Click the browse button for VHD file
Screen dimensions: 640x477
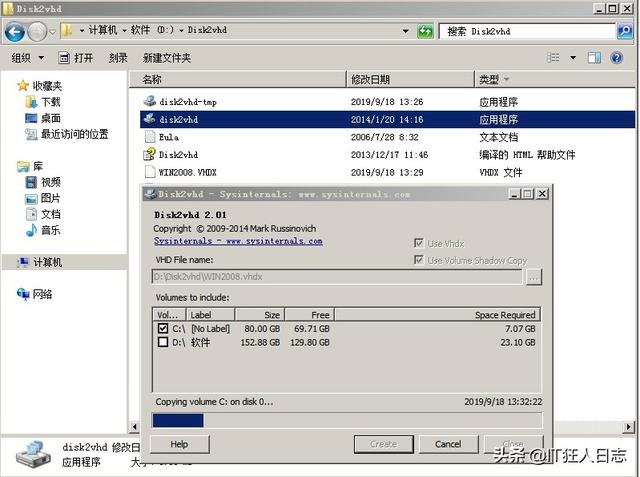click(x=533, y=277)
